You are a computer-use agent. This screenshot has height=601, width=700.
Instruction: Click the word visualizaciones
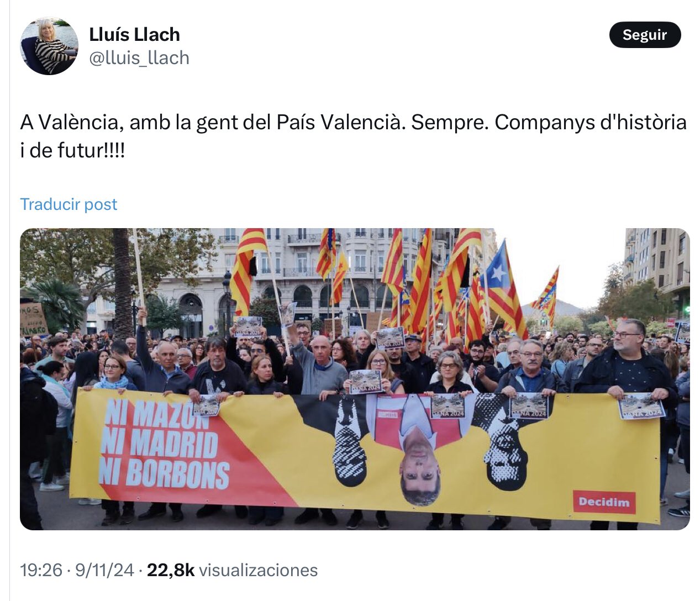click(258, 570)
